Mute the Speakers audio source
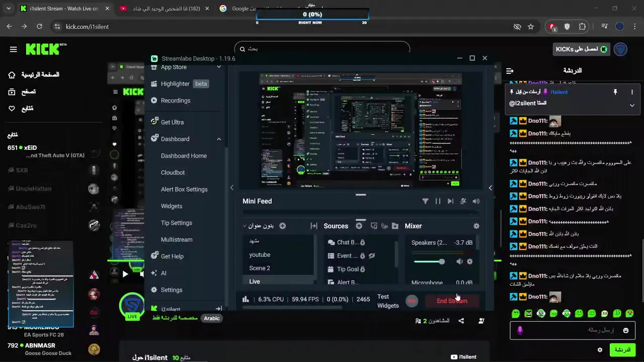This screenshot has width=644, height=362. click(459, 261)
